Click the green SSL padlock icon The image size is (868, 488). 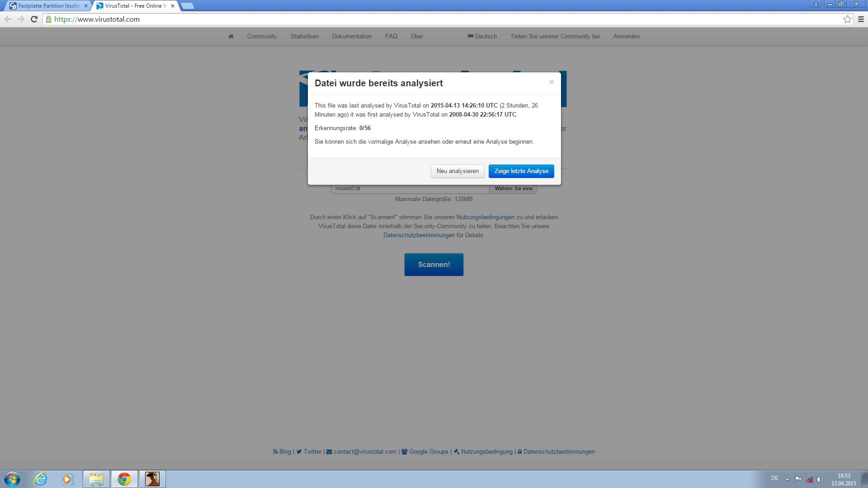coord(49,19)
